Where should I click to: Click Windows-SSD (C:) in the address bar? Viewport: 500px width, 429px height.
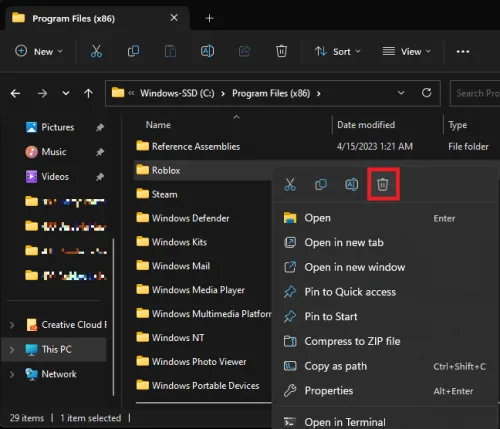[177, 93]
